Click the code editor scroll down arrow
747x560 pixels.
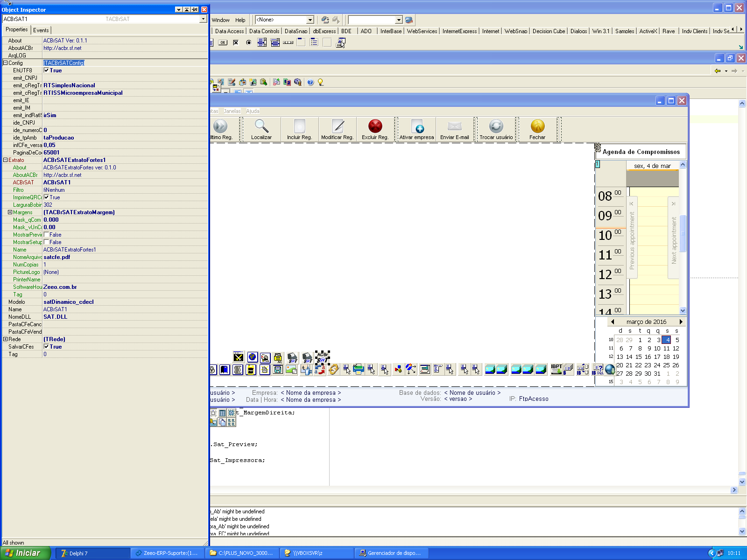tap(742, 482)
